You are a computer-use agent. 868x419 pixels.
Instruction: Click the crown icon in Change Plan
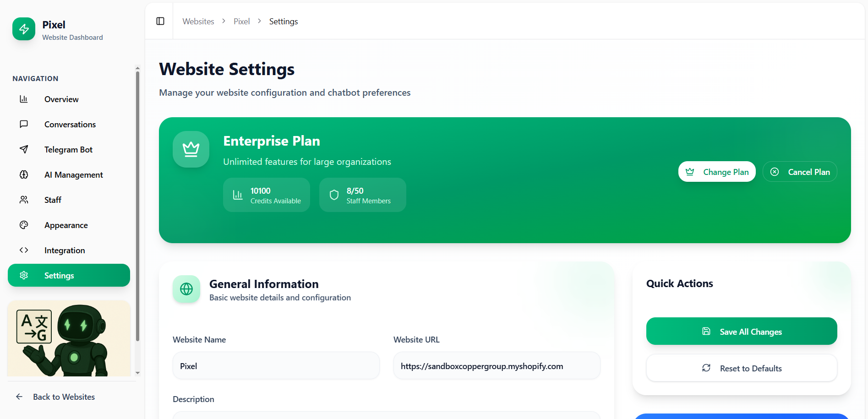pos(690,172)
